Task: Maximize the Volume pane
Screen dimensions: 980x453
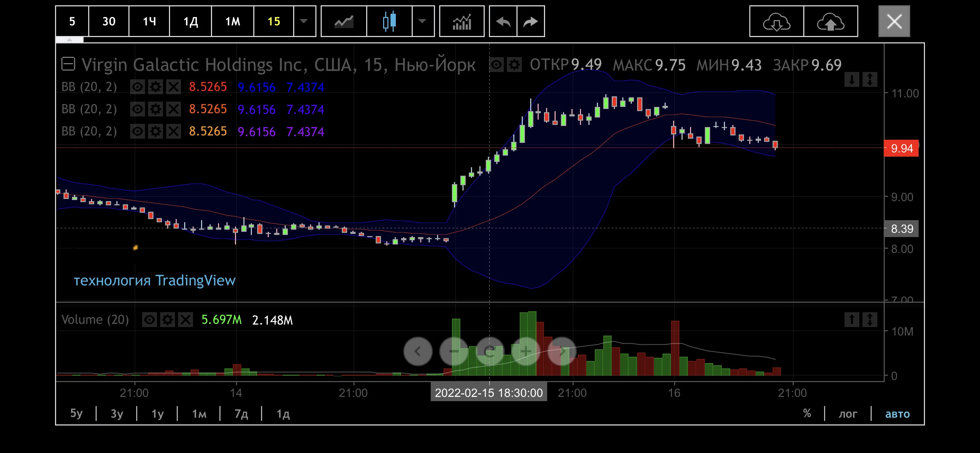Action: (870, 320)
